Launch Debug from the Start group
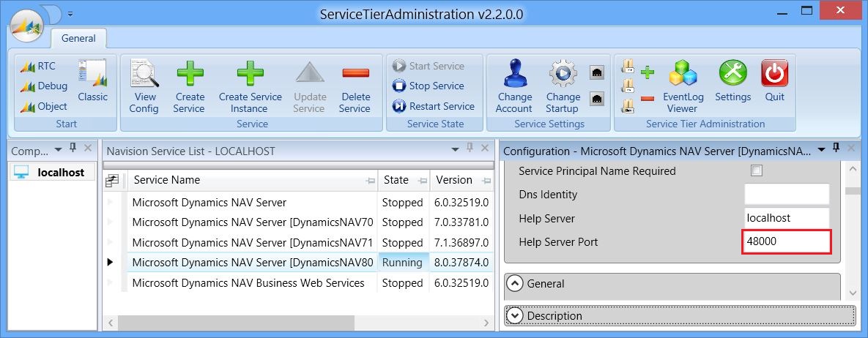Viewport: 868px width, 338px height. 44,86
